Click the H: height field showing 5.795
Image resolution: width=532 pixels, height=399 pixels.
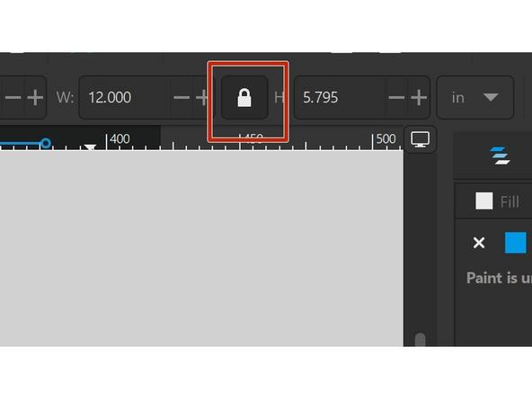(340, 97)
